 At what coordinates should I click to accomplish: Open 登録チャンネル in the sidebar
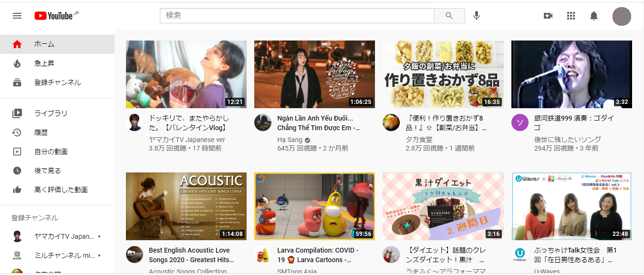click(x=57, y=82)
